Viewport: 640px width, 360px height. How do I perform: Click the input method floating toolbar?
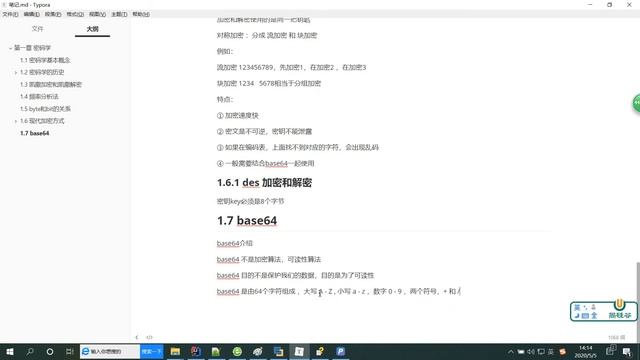pos(603,311)
